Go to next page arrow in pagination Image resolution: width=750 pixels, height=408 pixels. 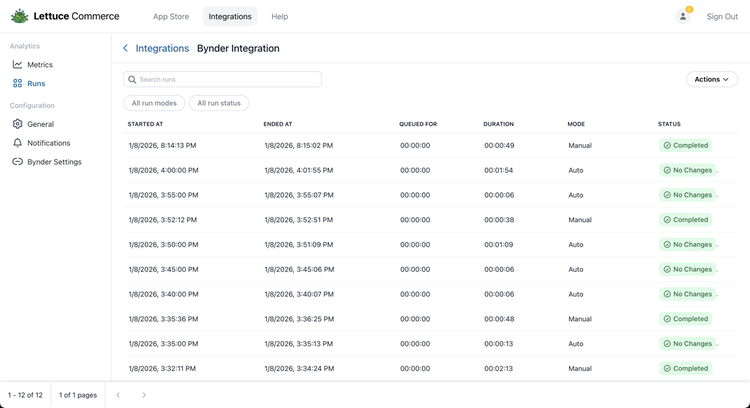pyautogui.click(x=144, y=395)
